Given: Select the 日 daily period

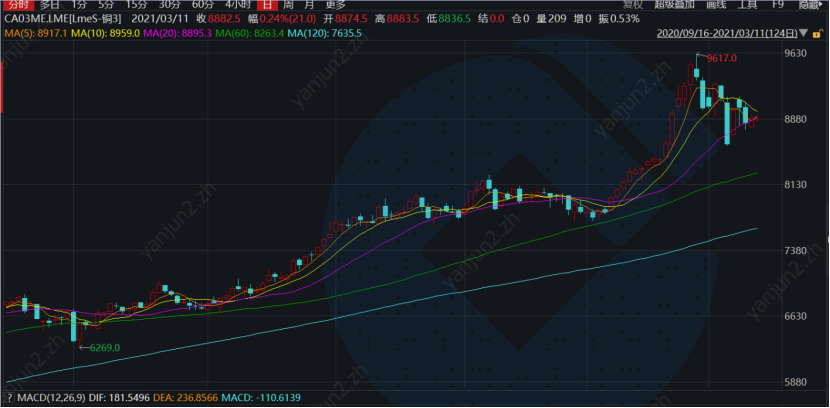Looking at the screenshot, I should tap(267, 5).
